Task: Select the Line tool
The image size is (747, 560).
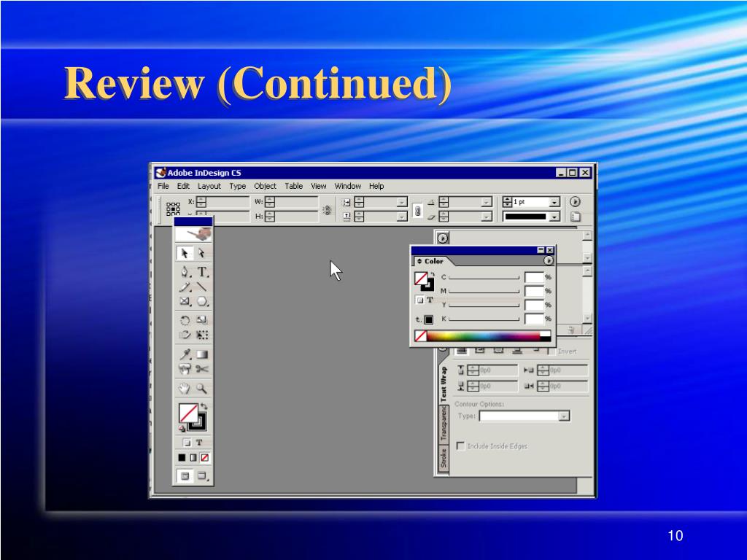Action: click(x=202, y=287)
